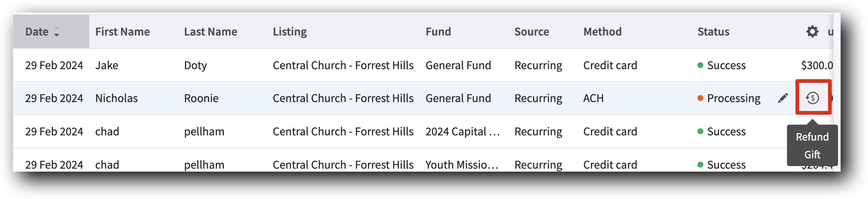Click the 2024 Capital fund cell
The height and width of the screenshot is (199, 868).
pyautogui.click(x=462, y=132)
